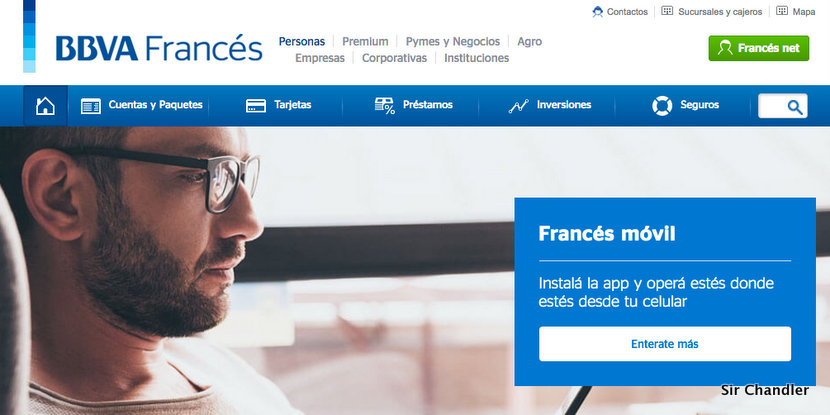Click the Préstamos percent icon
Screen dimensions: 830x415
(385, 106)
